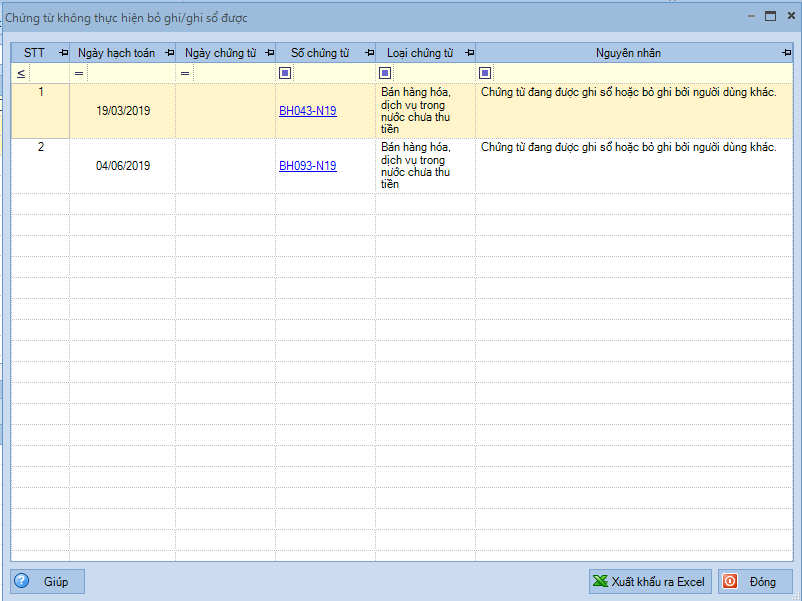Open voucher link BH093-N19
802x601 pixels.
[x=307, y=166]
